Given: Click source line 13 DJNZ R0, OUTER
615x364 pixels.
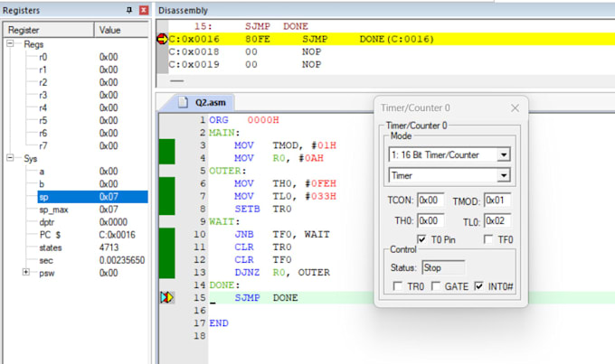Looking at the screenshot, I should (x=282, y=272).
